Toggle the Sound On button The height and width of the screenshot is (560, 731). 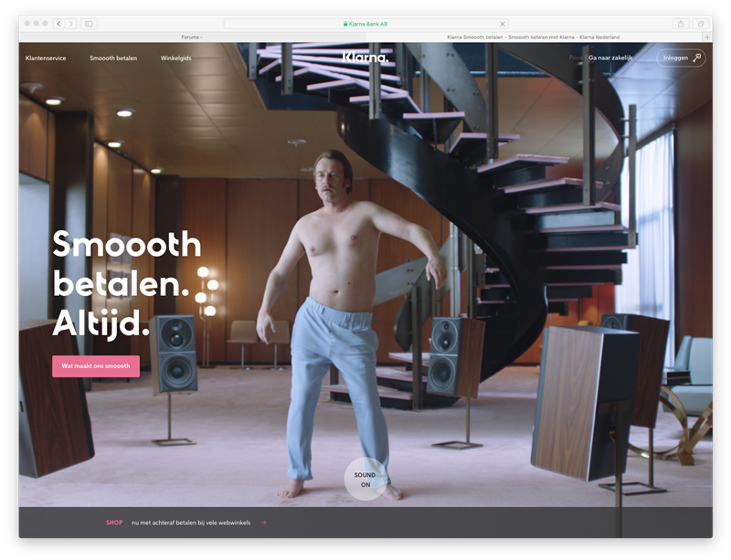pos(365,480)
